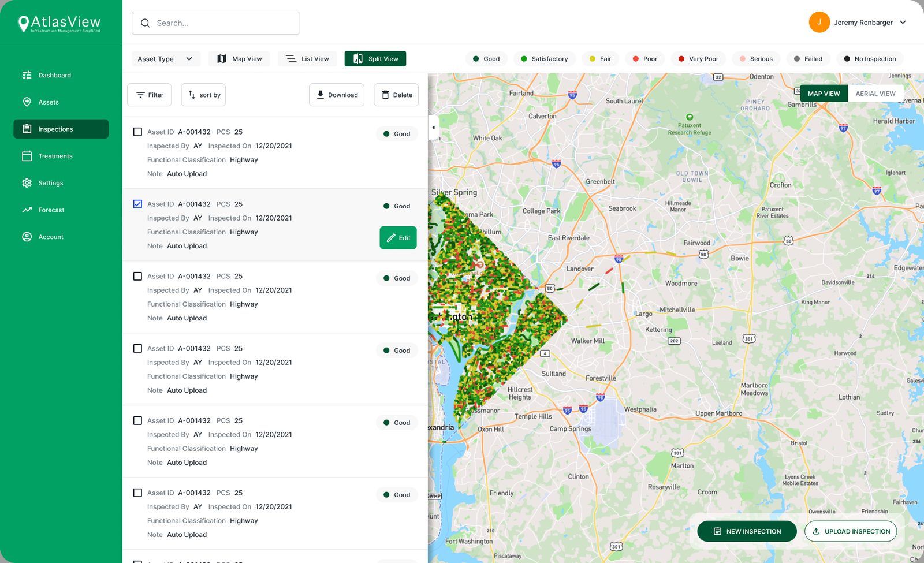The width and height of the screenshot is (924, 563).
Task: Click the sort arrows icon
Action: point(192,95)
